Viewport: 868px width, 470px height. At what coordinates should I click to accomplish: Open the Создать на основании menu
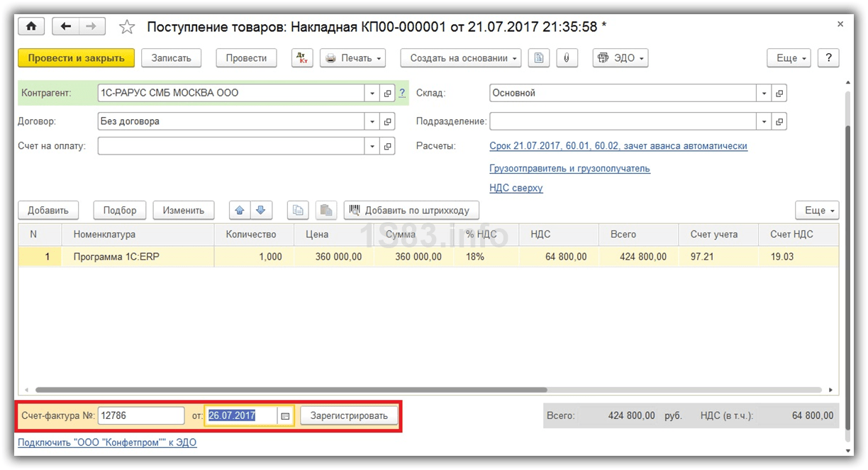[x=460, y=58]
